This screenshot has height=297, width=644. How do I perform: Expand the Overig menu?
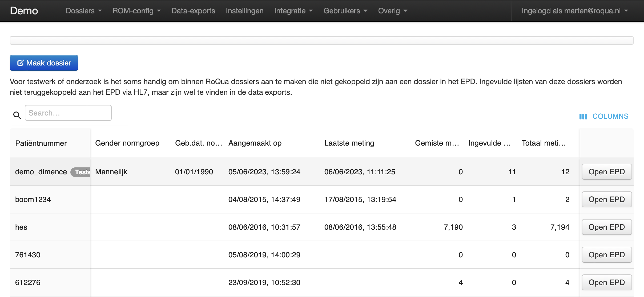point(393,11)
